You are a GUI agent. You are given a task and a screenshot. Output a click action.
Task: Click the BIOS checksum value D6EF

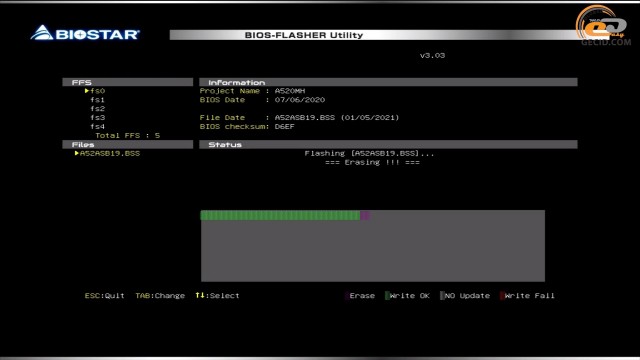click(x=284, y=127)
